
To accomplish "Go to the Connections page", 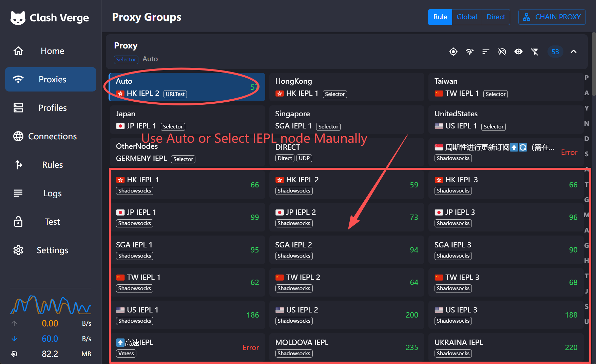I will pos(51,136).
